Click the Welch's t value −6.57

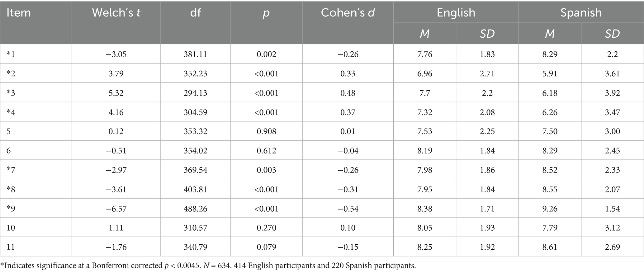tap(116, 209)
